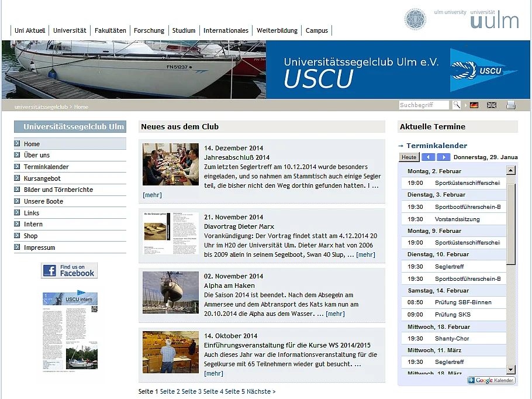Open the Alpha am Haken boat thumbnail
The image size is (532, 399).
(171, 293)
